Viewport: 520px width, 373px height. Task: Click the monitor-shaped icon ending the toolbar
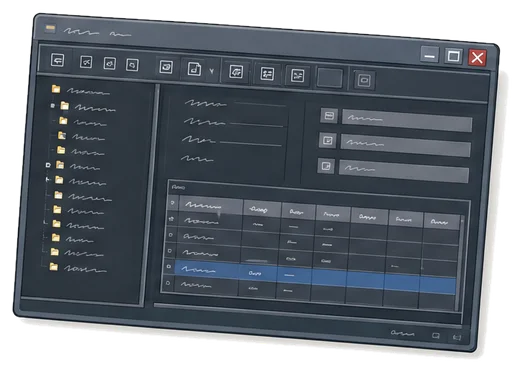(x=364, y=80)
